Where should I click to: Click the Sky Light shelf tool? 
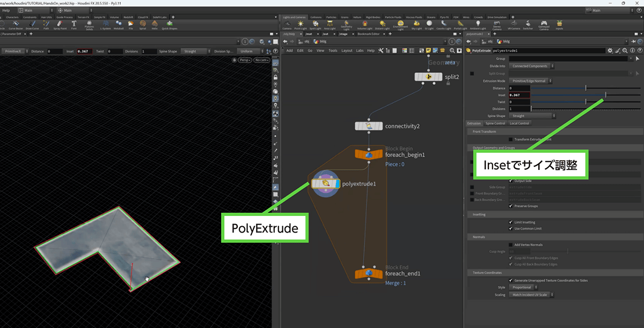(416, 25)
